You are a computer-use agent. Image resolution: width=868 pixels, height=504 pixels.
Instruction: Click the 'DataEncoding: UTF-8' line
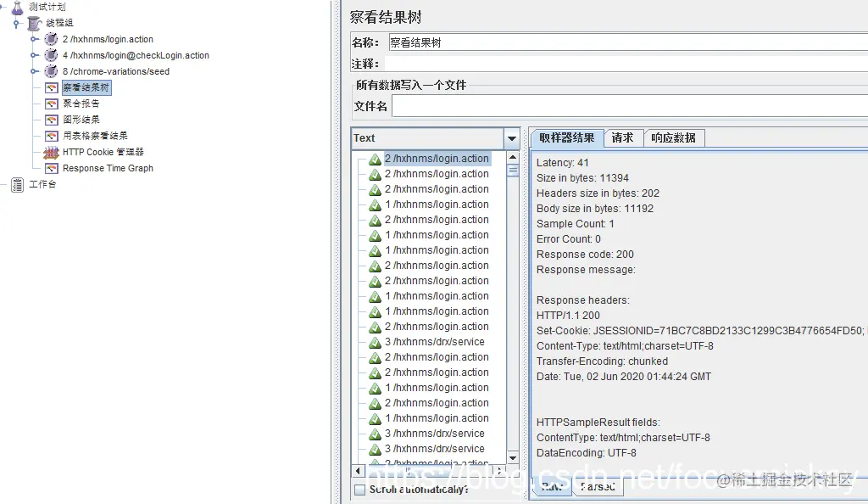[587, 453]
